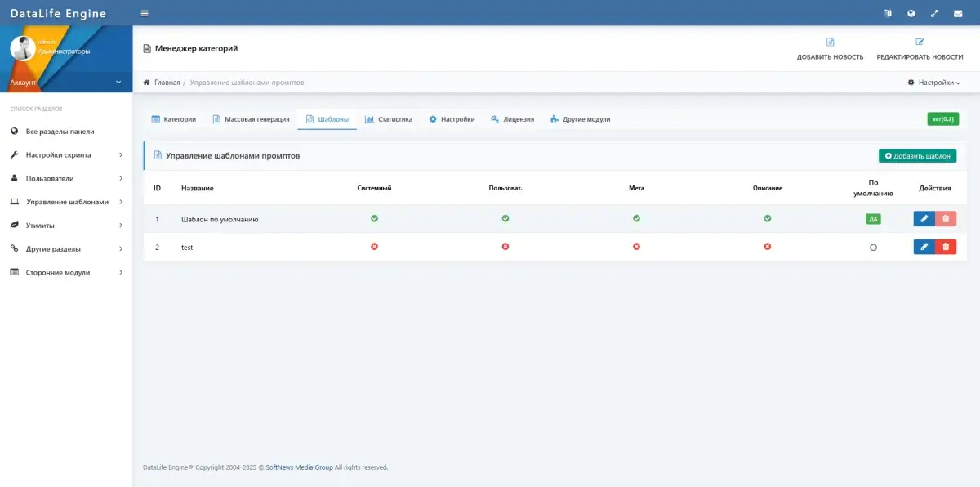Click the hamburger menu icon in header
The image size is (980, 487).
[x=145, y=13]
